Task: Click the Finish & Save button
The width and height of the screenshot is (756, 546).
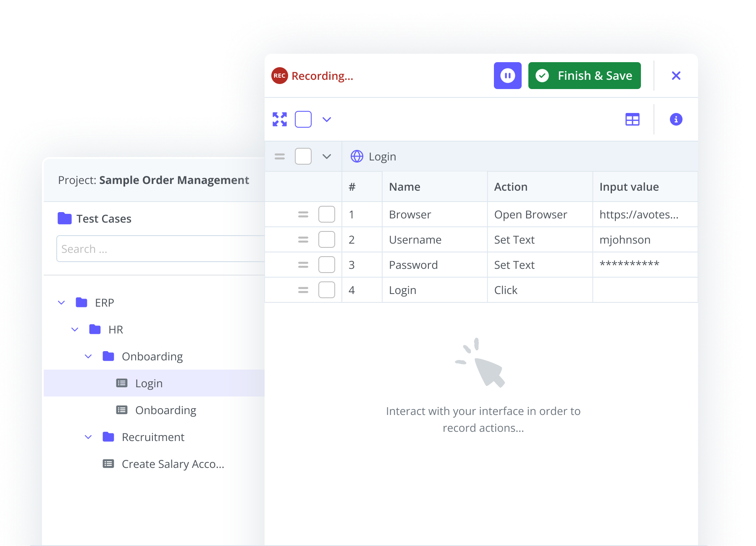Action: point(584,76)
